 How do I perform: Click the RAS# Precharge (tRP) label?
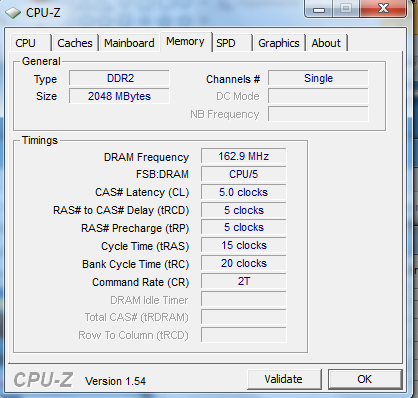pos(135,228)
